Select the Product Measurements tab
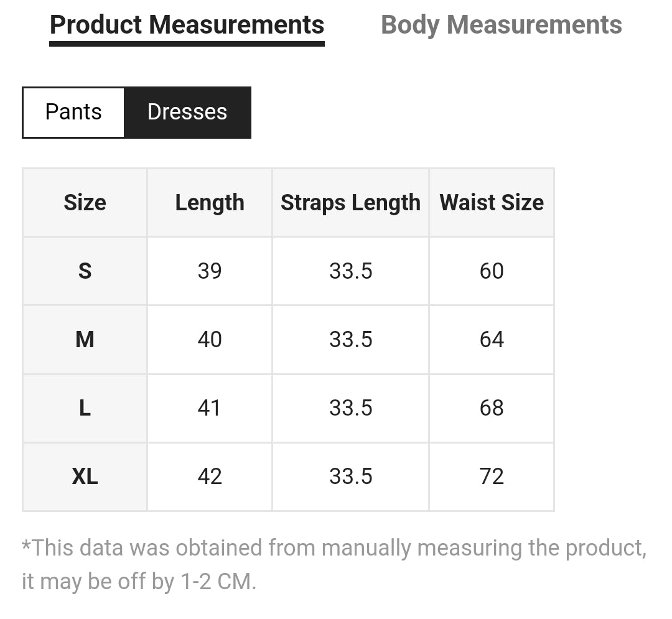Screen dimensions: 672x619 pos(187,26)
